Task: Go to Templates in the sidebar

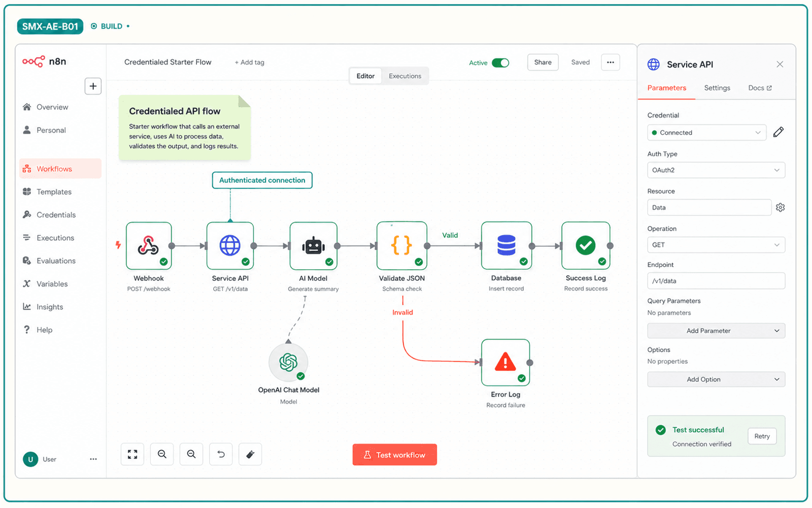Action: pos(60,192)
